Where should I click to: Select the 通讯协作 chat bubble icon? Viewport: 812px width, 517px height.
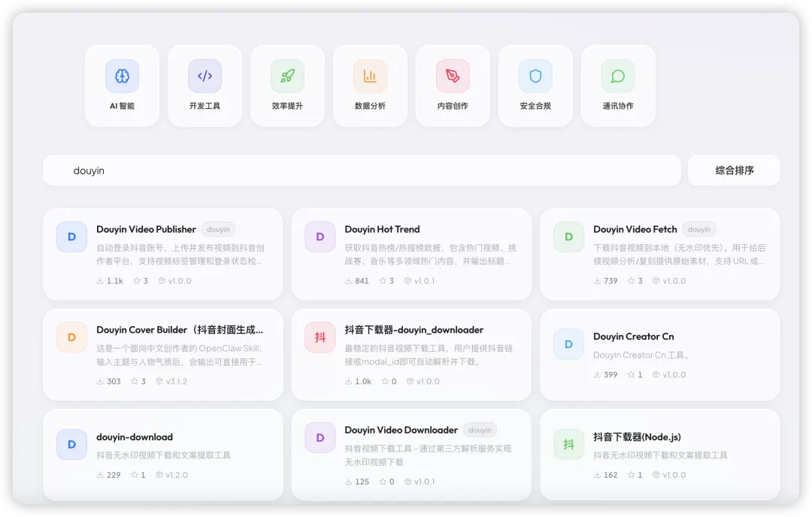(x=618, y=76)
